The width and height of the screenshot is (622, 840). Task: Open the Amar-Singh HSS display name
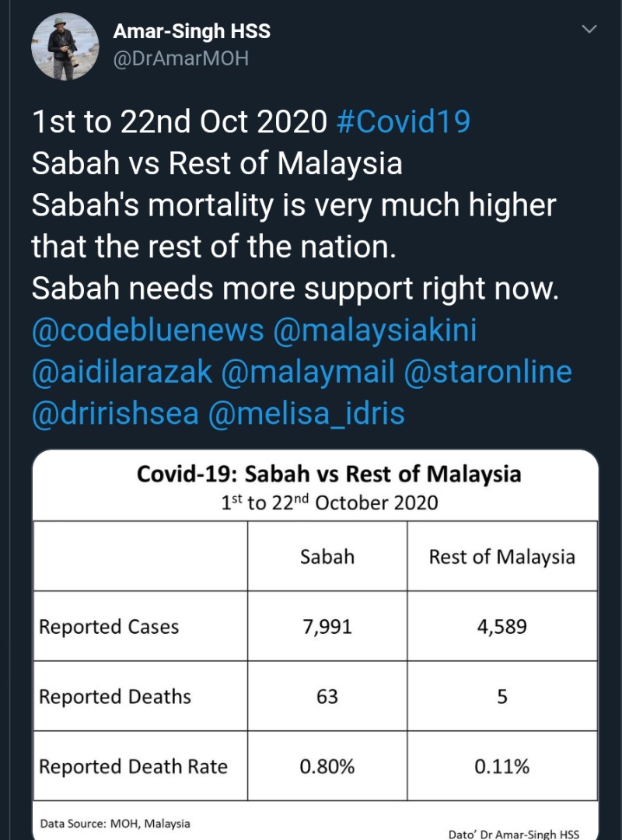192,31
